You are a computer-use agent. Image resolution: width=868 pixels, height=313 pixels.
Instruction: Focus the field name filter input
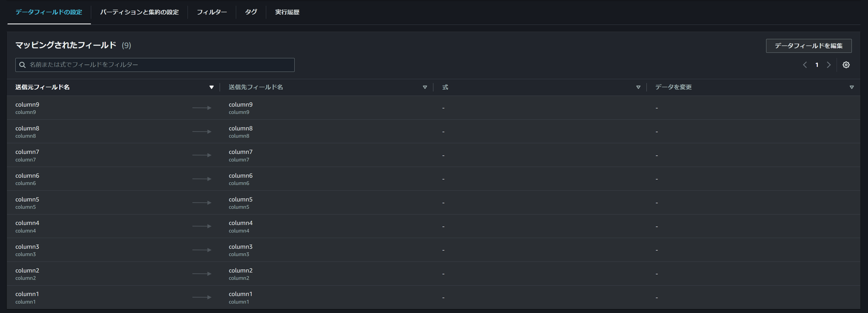158,65
